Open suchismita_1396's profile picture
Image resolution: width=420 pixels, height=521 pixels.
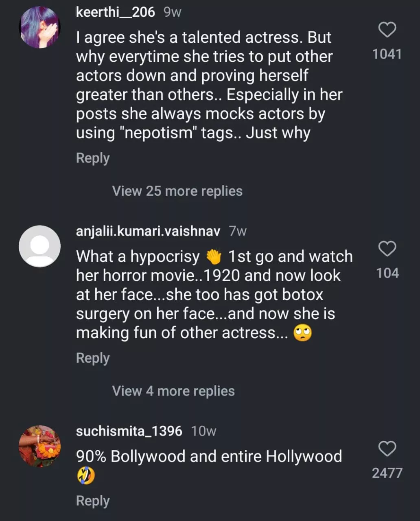(x=39, y=446)
